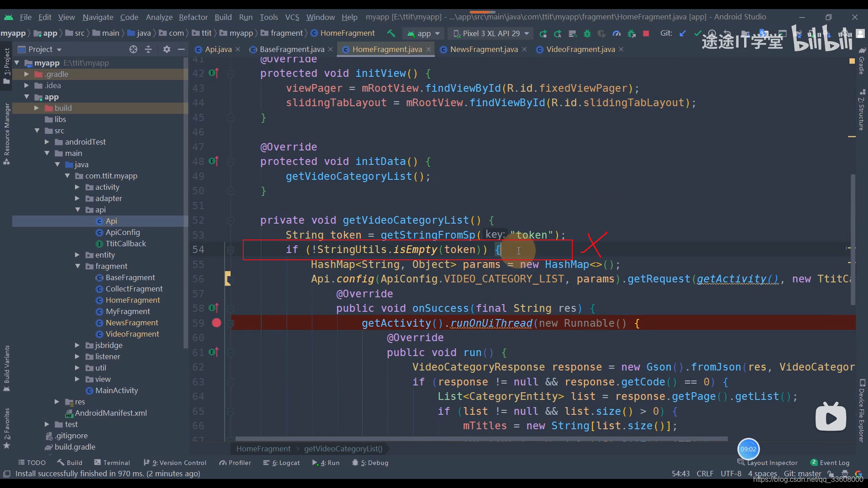Viewport: 868px width, 488px height.
Task: Collapse the fragment package
Action: pos(78,266)
